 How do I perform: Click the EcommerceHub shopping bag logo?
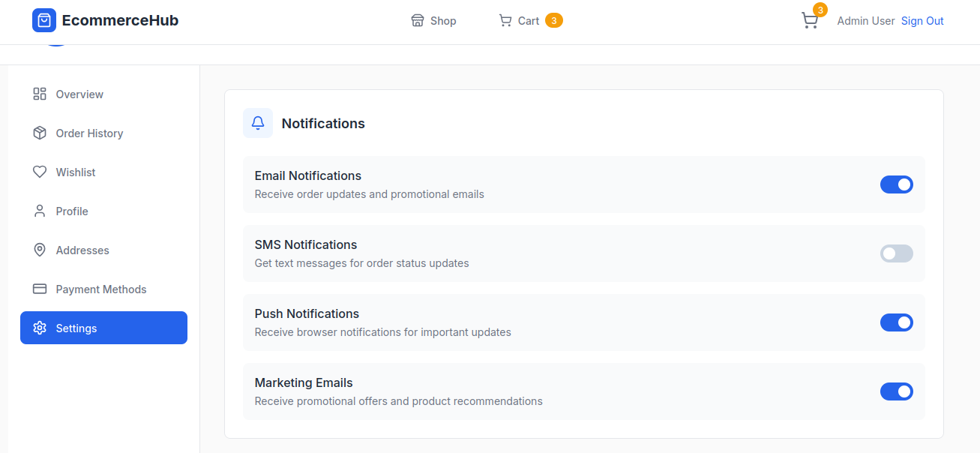click(x=44, y=20)
